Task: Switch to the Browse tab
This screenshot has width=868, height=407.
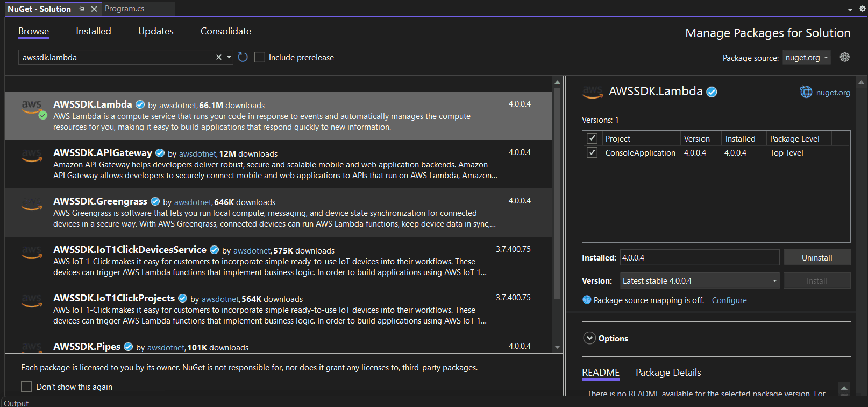Action: [x=33, y=31]
